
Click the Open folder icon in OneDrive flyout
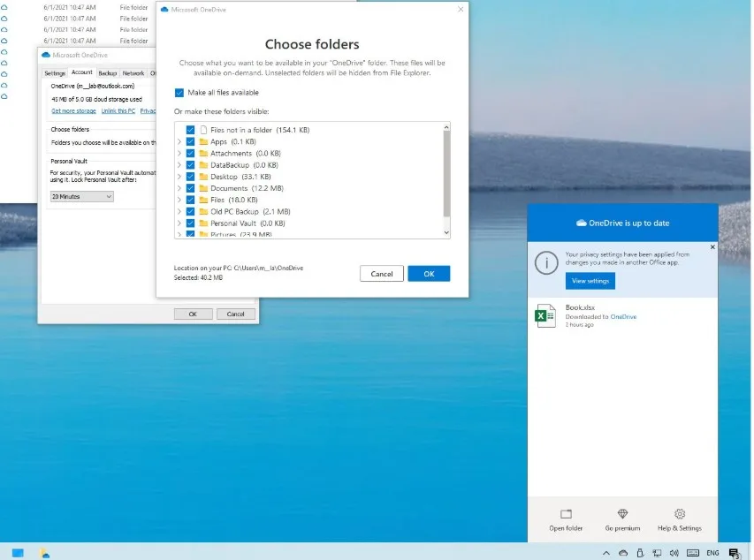point(566,514)
